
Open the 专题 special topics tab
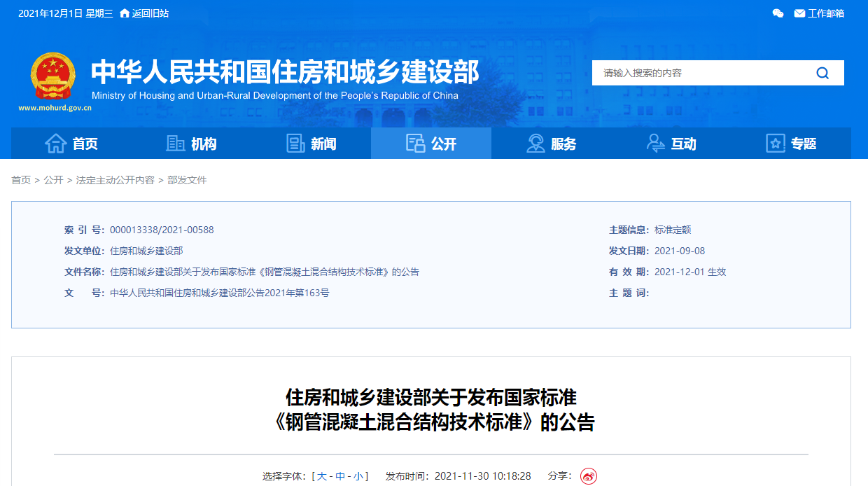(x=791, y=144)
